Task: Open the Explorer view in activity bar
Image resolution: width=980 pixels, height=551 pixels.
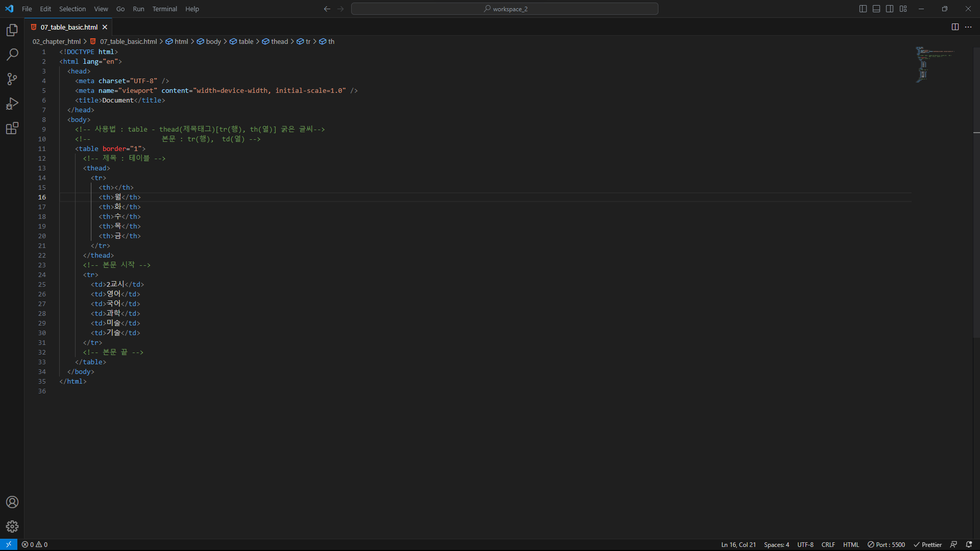Action: pos(12,30)
